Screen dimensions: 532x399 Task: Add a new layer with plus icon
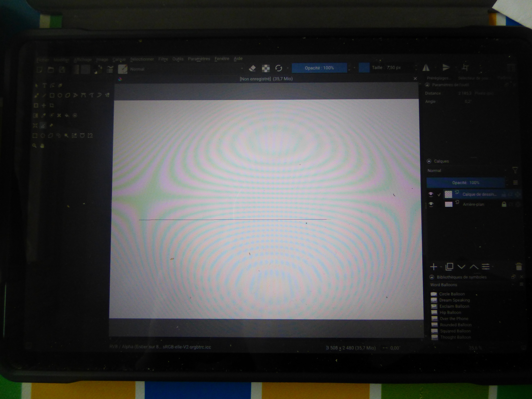click(433, 266)
